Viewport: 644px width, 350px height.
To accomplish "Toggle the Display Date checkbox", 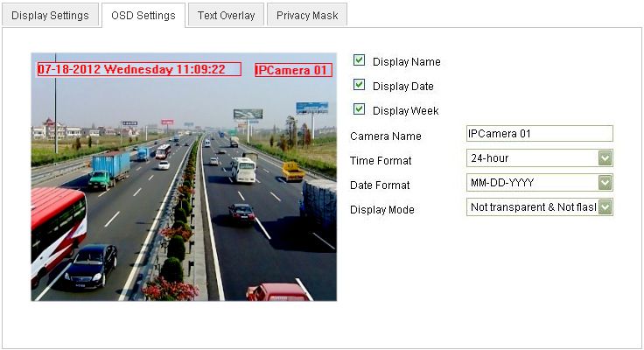I will (359, 85).
